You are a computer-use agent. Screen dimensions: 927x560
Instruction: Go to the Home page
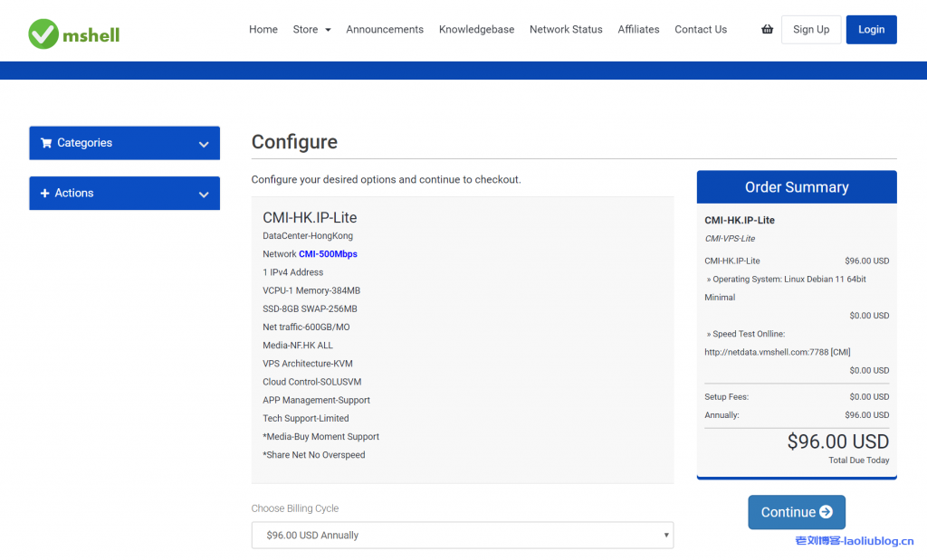click(263, 30)
